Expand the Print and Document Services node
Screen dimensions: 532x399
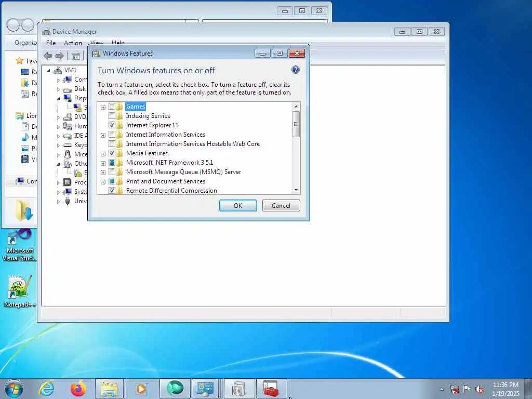click(x=103, y=182)
